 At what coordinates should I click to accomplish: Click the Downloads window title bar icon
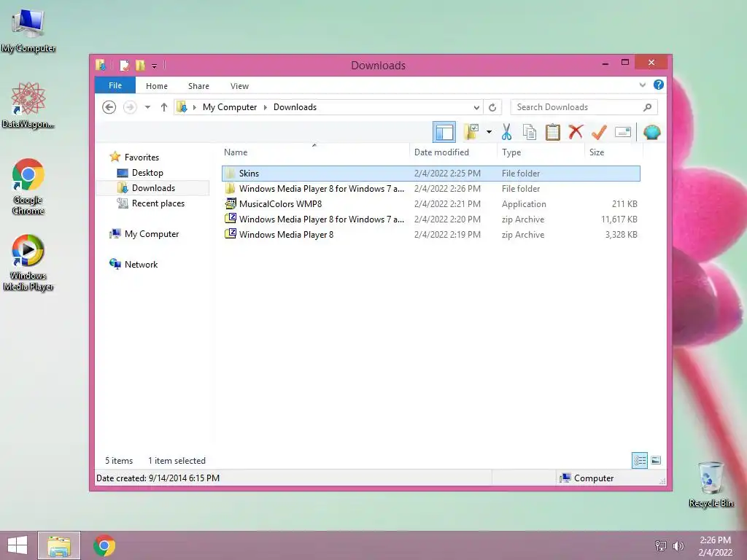pos(101,65)
